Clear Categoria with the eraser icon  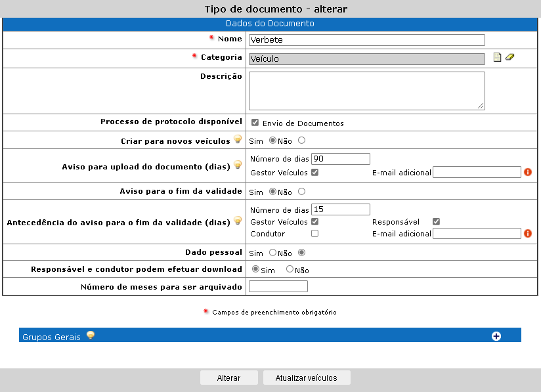[x=509, y=57]
